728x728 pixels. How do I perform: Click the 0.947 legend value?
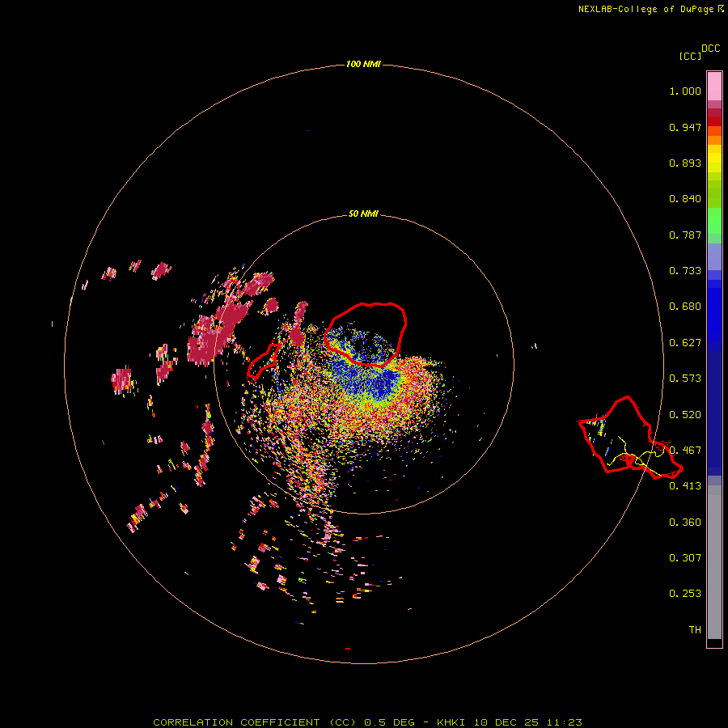click(685, 127)
